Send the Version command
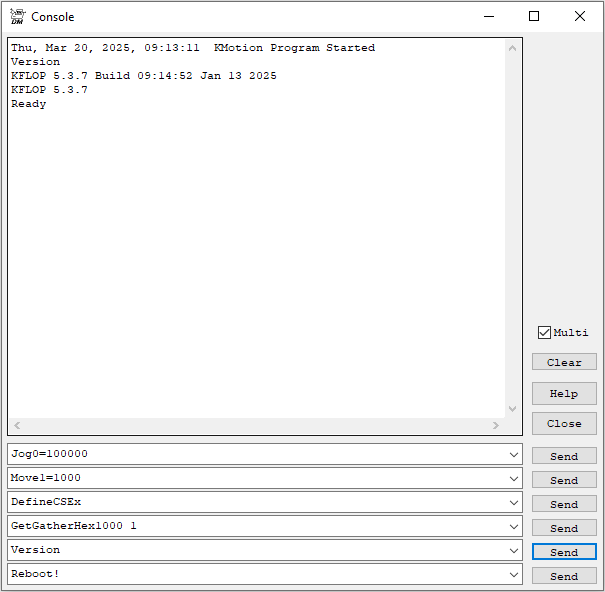 [x=564, y=552]
